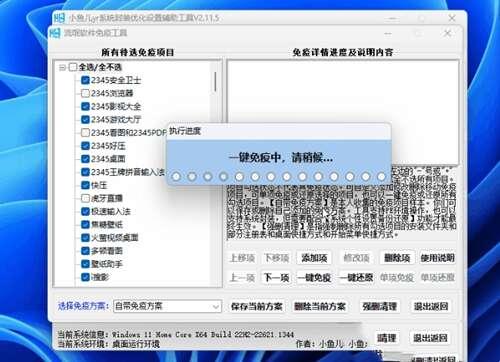
Task: Click the 单项还原 button
Action: tap(437, 278)
